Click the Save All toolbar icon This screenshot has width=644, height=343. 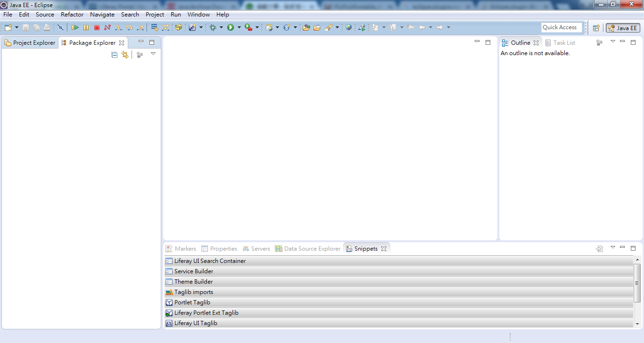tap(36, 27)
